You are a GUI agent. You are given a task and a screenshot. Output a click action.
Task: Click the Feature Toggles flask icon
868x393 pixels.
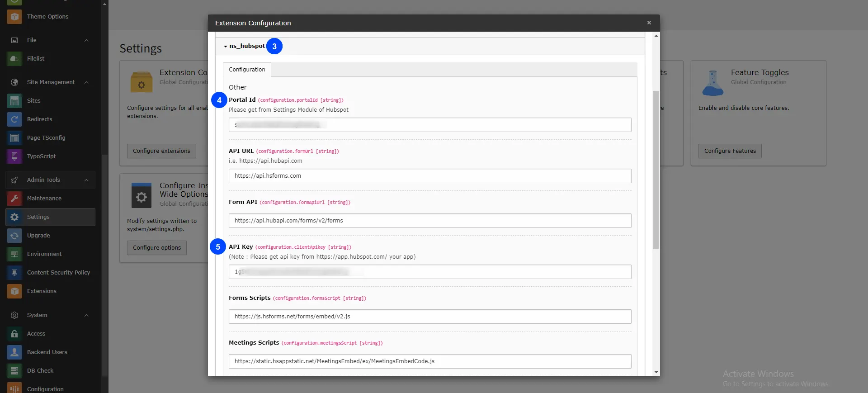[713, 83]
